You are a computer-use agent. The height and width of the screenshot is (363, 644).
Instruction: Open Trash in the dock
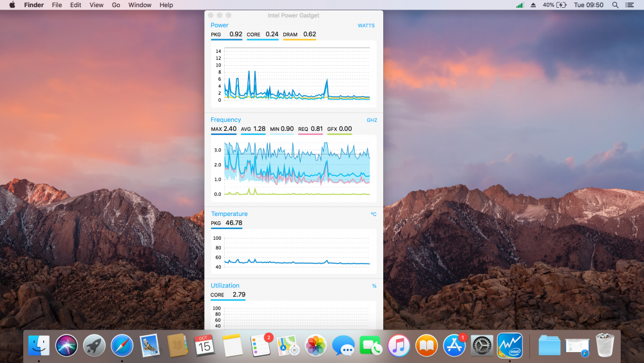605,346
